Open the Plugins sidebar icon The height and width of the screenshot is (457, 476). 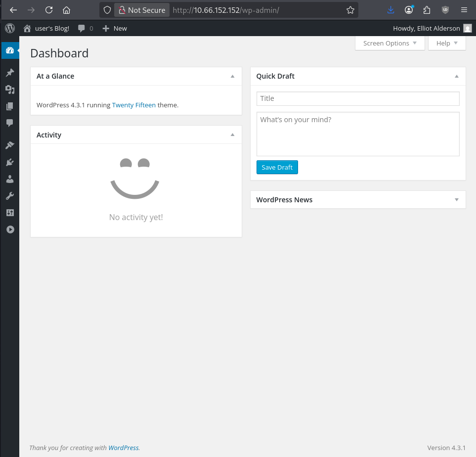coord(9,162)
